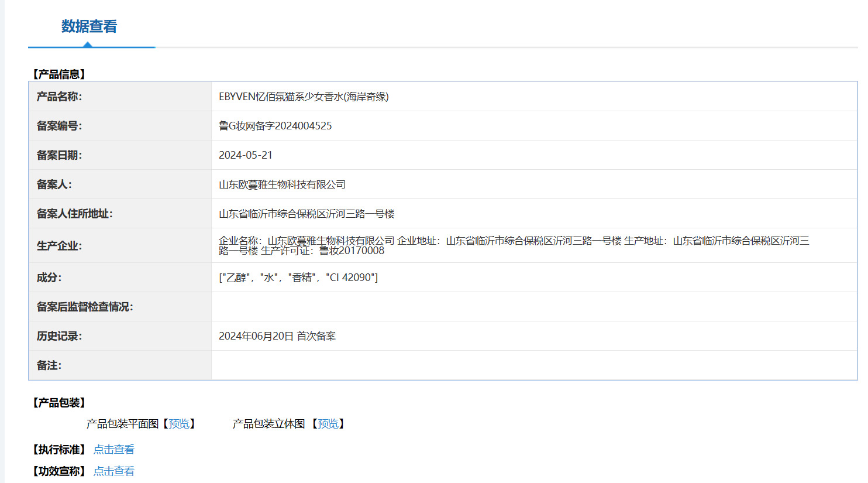Screen dimensions: 868x483
Task: Click history entry 2024年06月20日 首次备案
Action: pos(277,336)
